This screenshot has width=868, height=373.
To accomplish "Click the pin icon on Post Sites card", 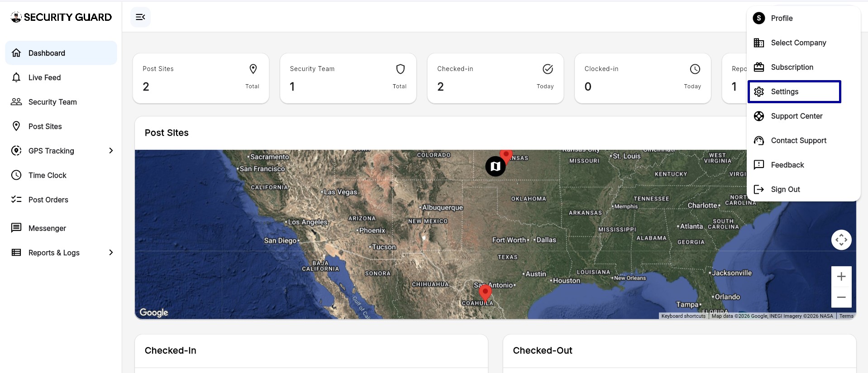I will point(253,69).
